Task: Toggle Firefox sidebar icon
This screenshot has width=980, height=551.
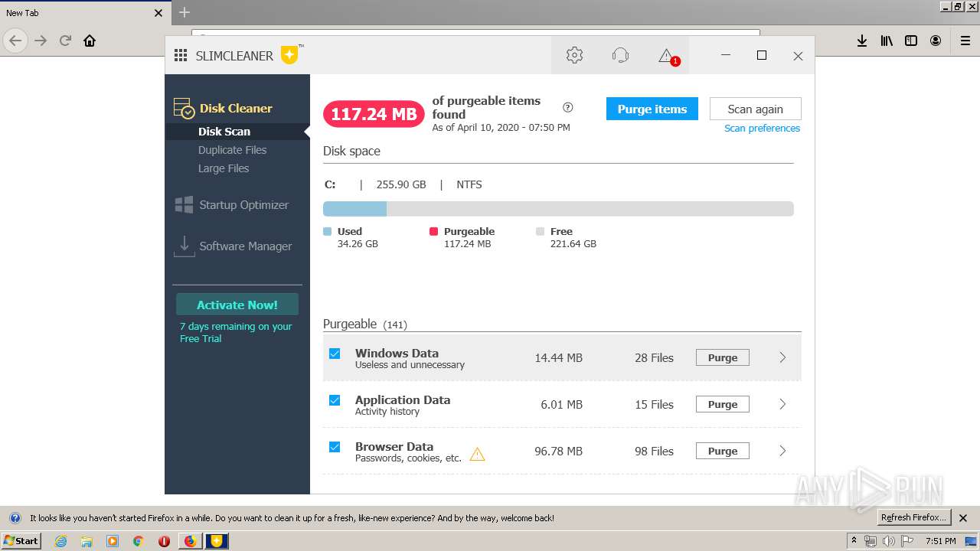Action: [x=911, y=41]
